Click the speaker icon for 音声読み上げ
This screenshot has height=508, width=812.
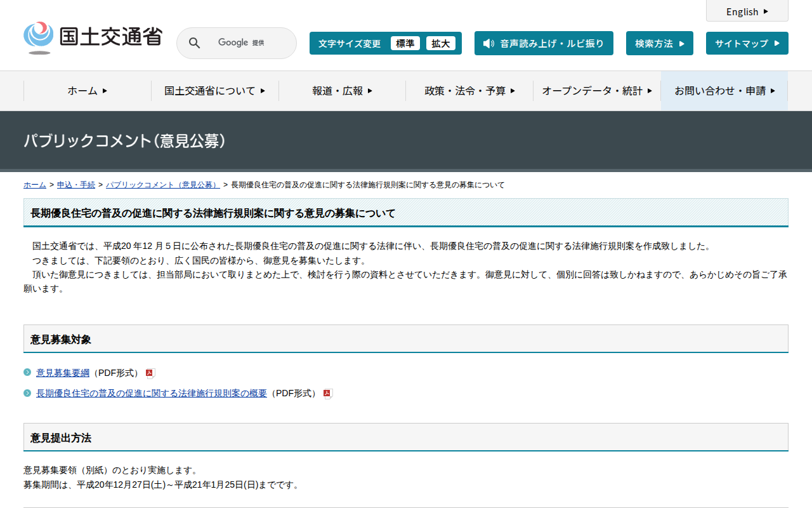point(488,43)
